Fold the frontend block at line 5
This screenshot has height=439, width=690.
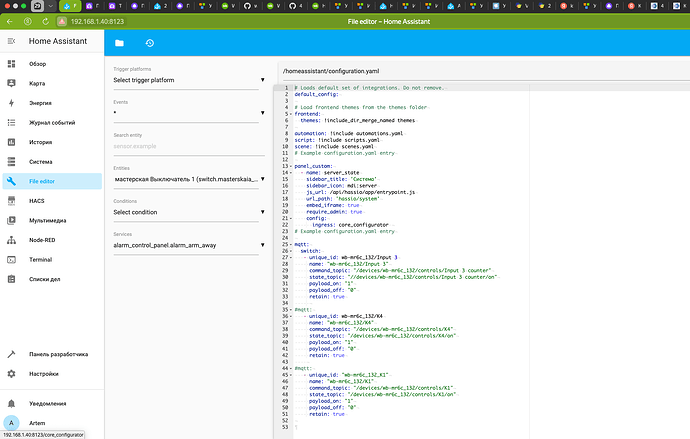290,114
